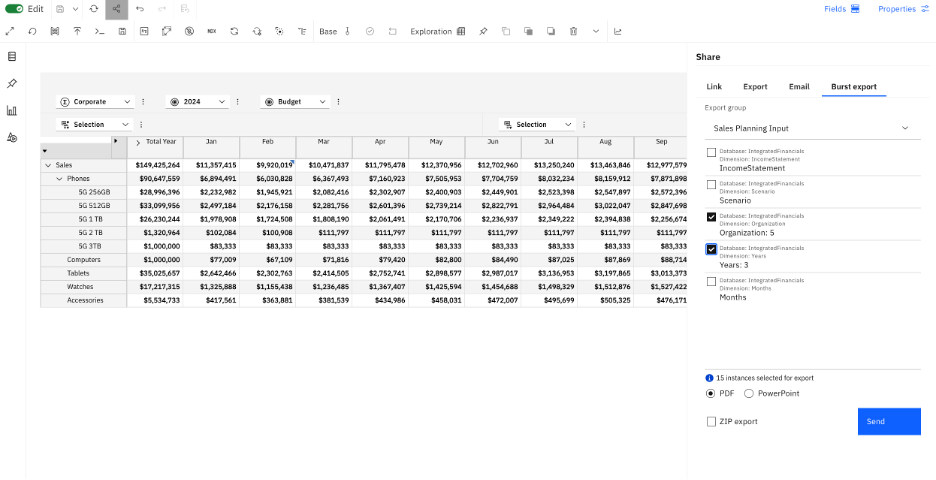Select the PowerPoint radio button

click(x=749, y=393)
